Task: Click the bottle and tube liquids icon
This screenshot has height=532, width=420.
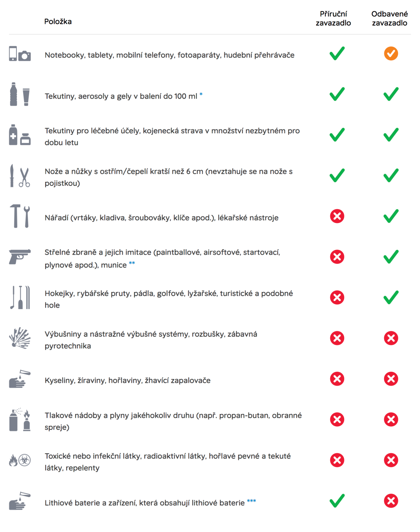Action: point(20,94)
